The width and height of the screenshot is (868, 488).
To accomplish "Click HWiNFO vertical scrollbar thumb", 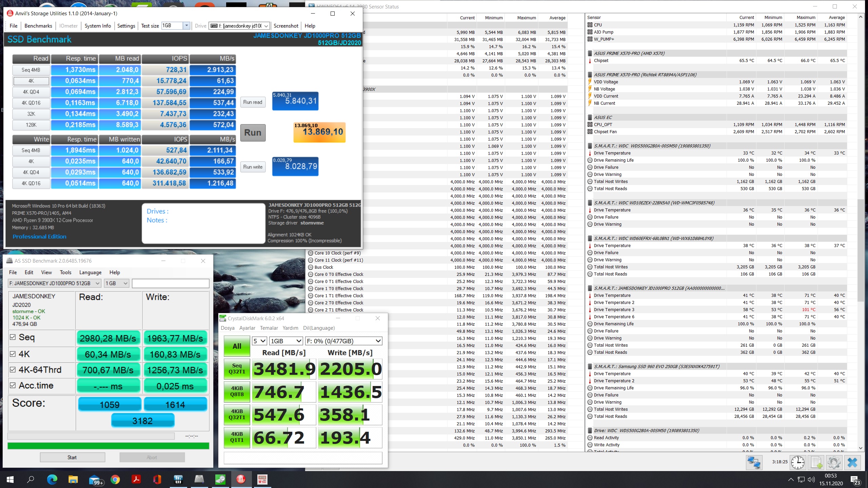I will [x=861, y=250].
